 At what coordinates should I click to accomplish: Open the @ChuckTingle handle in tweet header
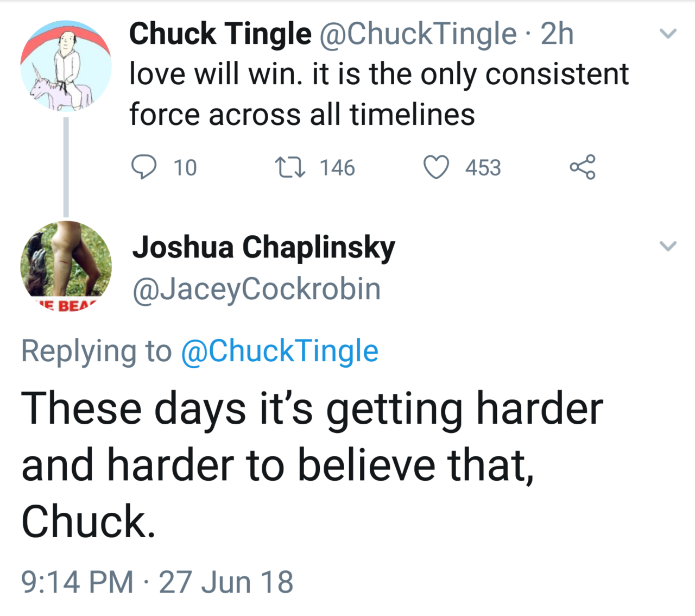pos(418,34)
